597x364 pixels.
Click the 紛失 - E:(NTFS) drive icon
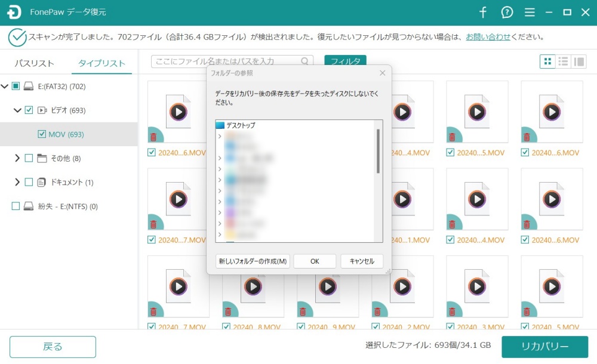29,206
